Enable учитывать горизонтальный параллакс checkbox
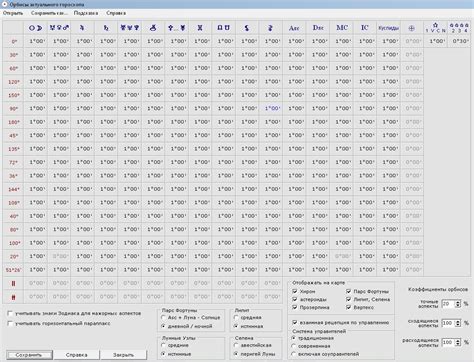 coord(10,323)
